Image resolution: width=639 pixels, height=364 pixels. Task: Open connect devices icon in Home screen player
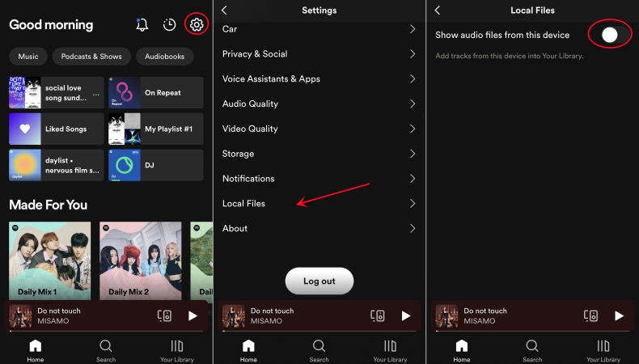click(x=165, y=316)
